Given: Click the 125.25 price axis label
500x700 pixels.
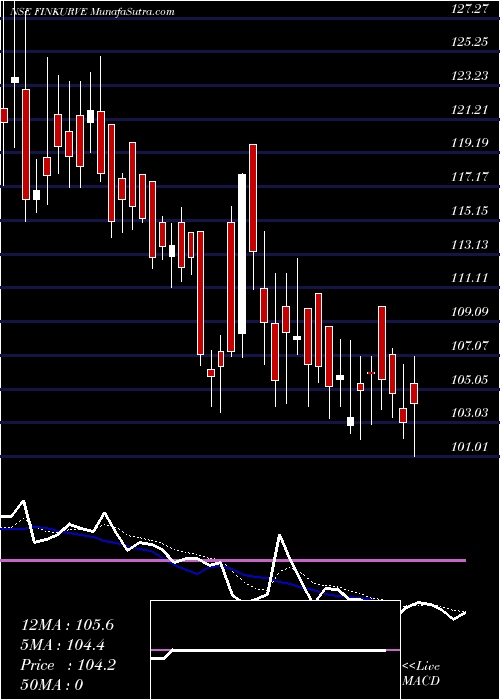Looking at the screenshot, I should 468,42.
